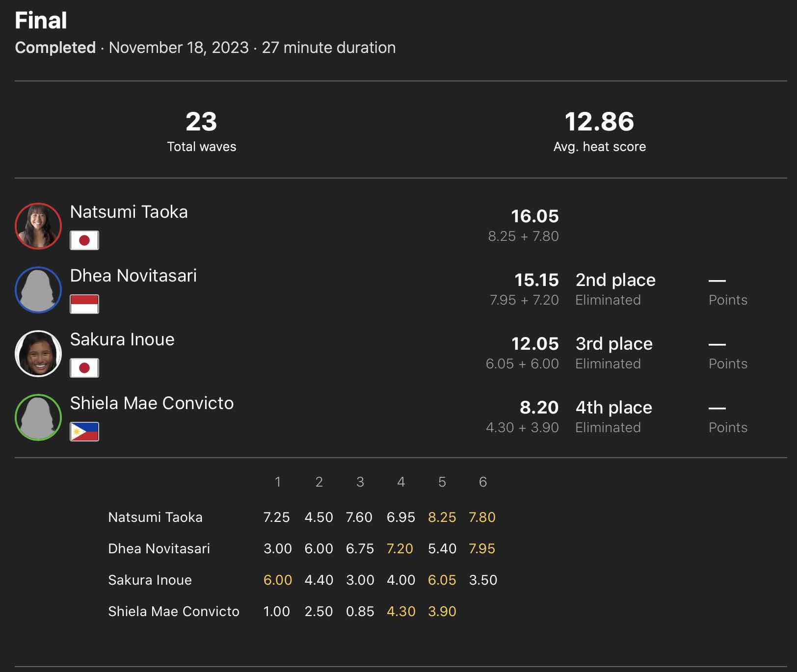797x672 pixels.
Task: Open Natsumi Taoka's athlete name link
Action: [x=129, y=212]
